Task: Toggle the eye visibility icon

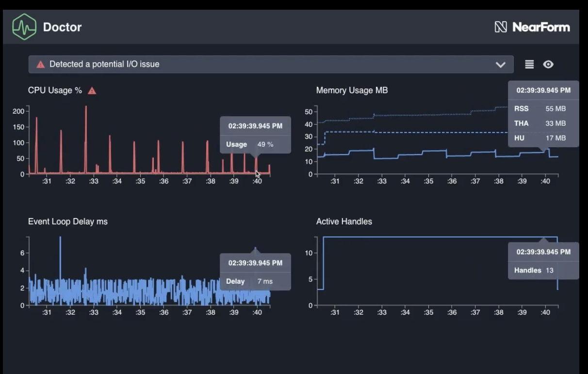Action: click(x=548, y=65)
